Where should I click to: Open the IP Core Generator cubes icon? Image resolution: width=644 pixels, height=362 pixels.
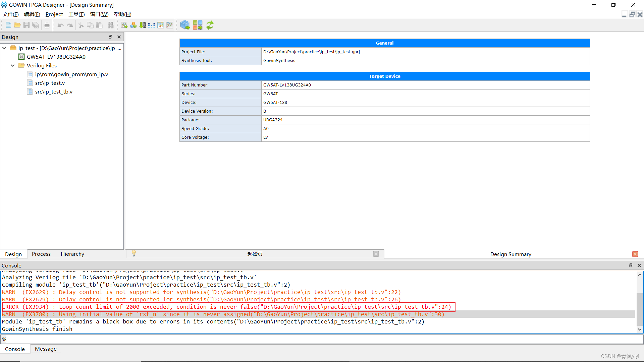point(133,25)
